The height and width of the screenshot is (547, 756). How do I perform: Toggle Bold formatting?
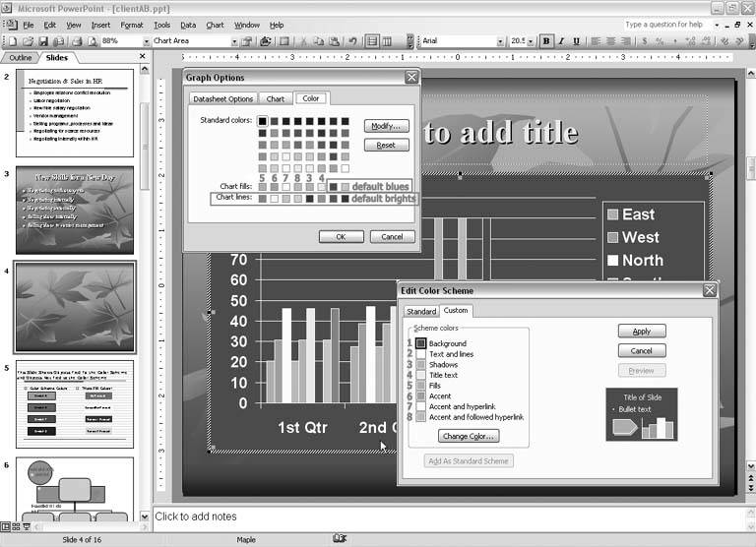pos(546,41)
